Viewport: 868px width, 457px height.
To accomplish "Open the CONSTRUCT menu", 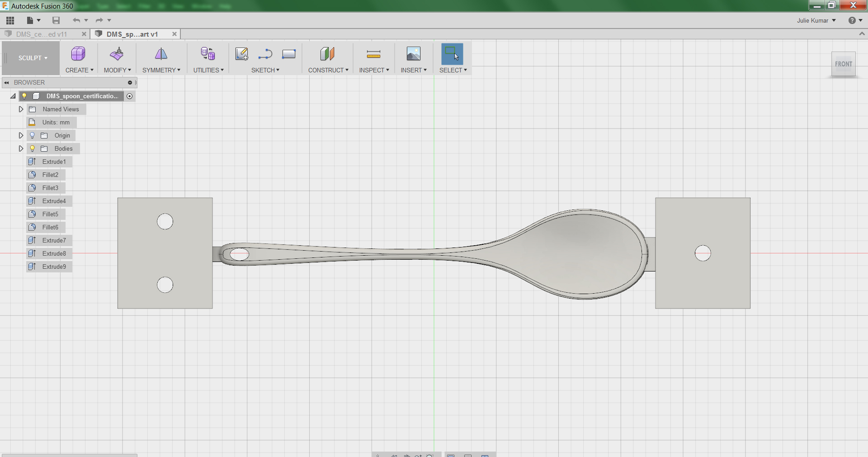I will (x=328, y=70).
